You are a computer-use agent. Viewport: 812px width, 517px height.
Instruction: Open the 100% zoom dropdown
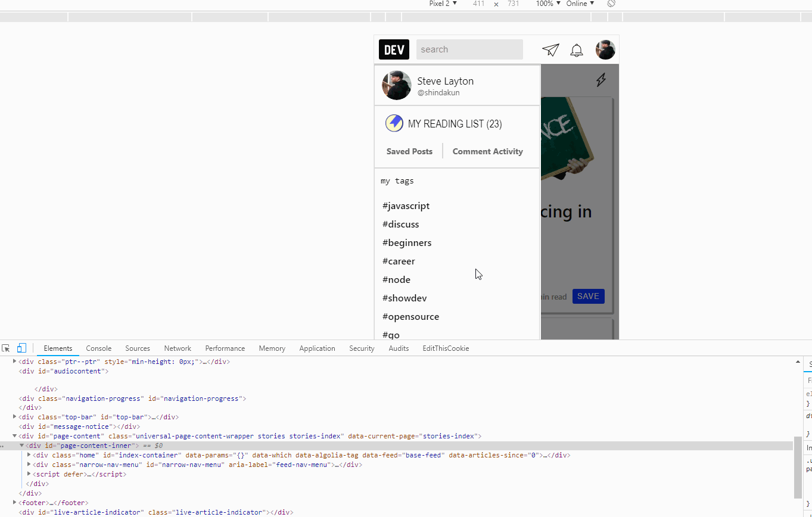[545, 4]
